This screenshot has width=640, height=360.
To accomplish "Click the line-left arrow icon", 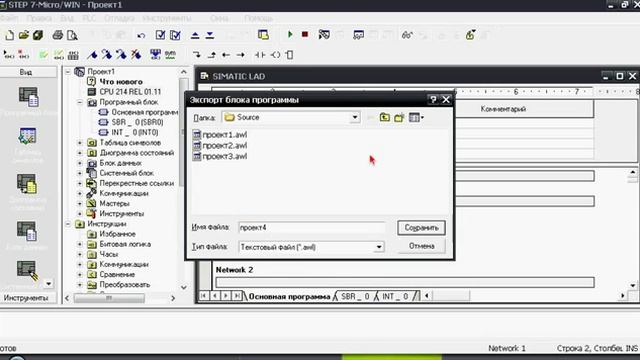I will click(x=226, y=55).
